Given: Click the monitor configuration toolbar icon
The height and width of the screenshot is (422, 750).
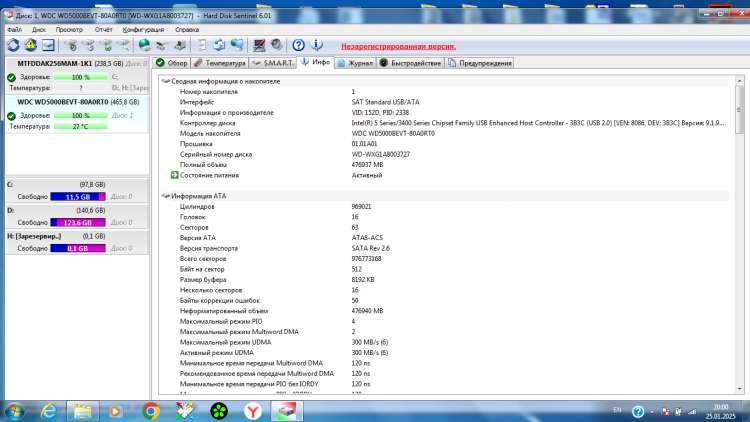Looking at the screenshot, I should click(x=259, y=45).
